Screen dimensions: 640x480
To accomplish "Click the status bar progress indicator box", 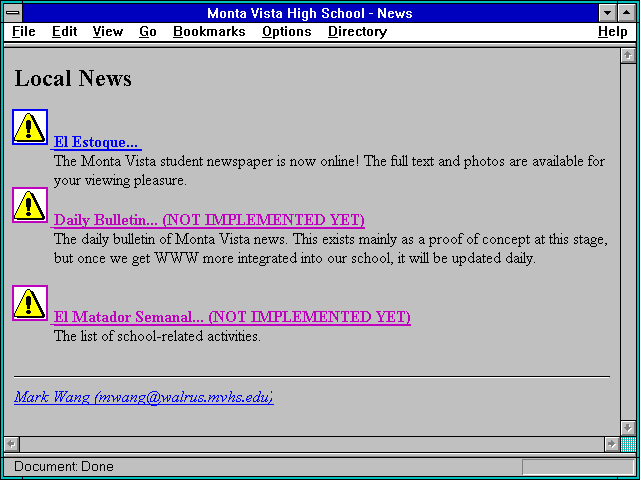I will point(578,467).
